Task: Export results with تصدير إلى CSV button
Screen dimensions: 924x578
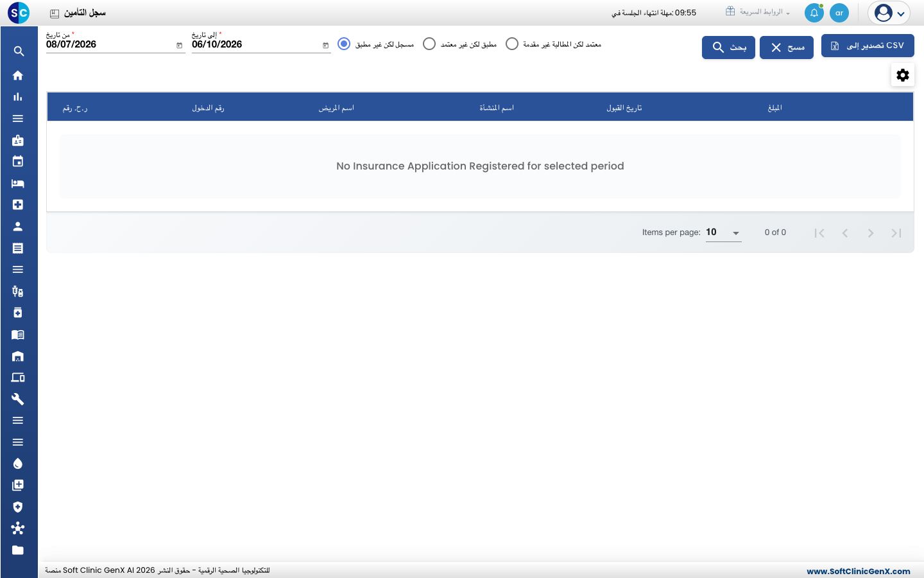Action: click(868, 46)
